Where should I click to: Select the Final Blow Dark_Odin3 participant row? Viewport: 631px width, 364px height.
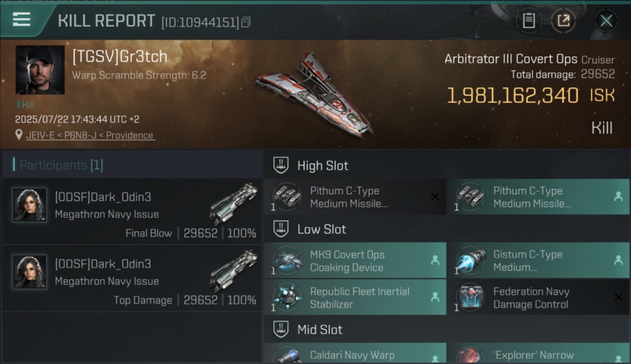tap(132, 211)
